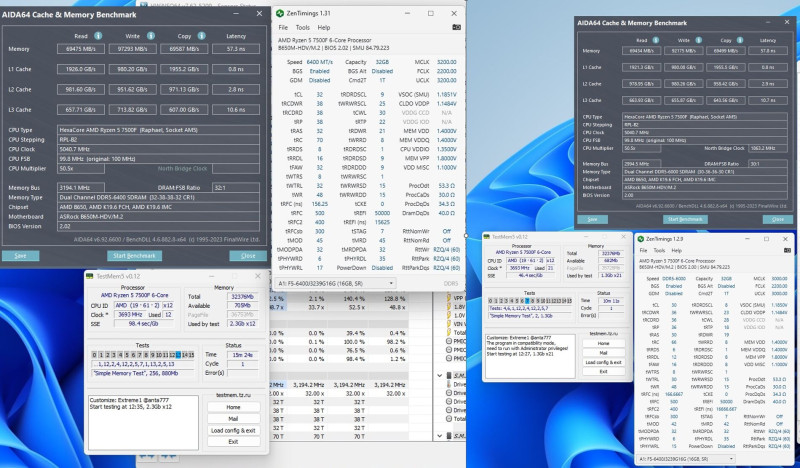Open File menu in ZenTimings 1.2.9
The height and width of the screenshot is (468, 800).
click(643, 251)
